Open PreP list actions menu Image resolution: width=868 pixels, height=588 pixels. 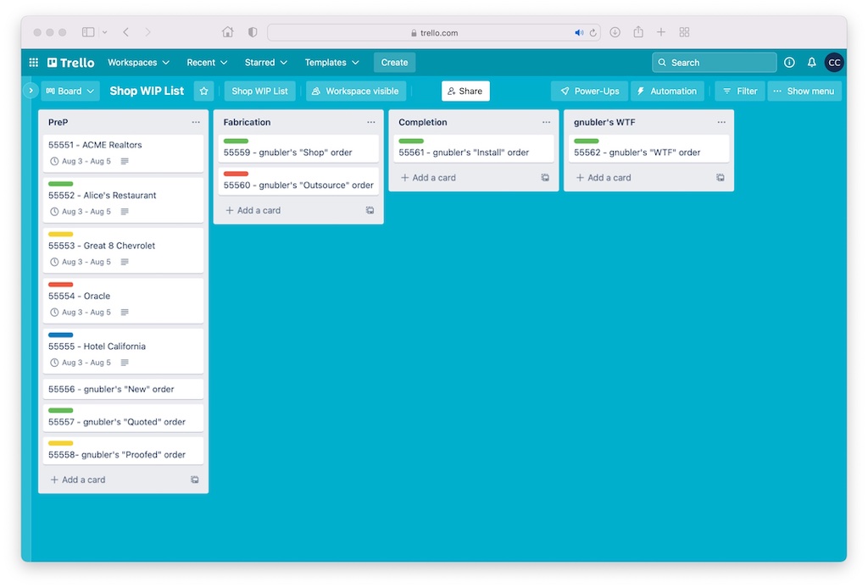(x=196, y=122)
